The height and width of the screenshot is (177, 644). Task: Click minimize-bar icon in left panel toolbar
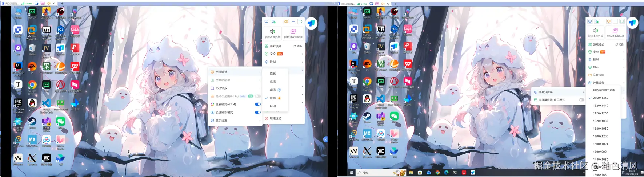pyautogui.click(x=293, y=22)
